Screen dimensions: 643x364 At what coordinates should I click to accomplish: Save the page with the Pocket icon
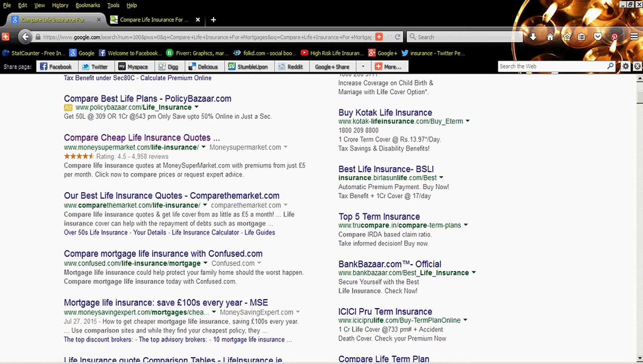coord(598,37)
